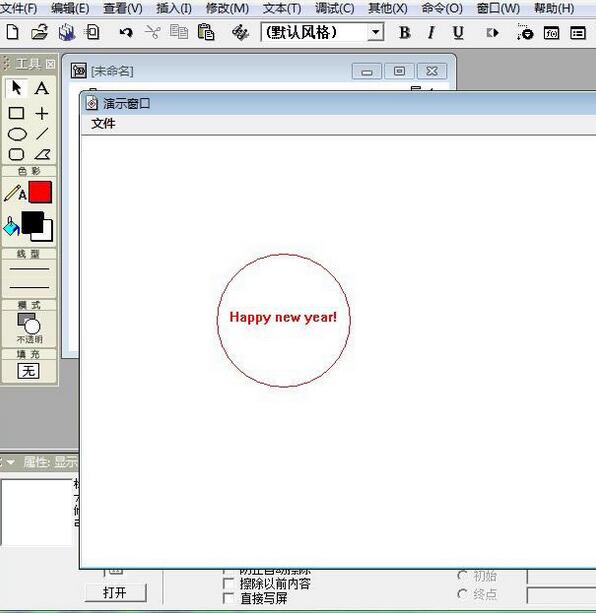Screen dimensions: 596x613
Task: Create a new file from toolbar
Action: point(13,32)
